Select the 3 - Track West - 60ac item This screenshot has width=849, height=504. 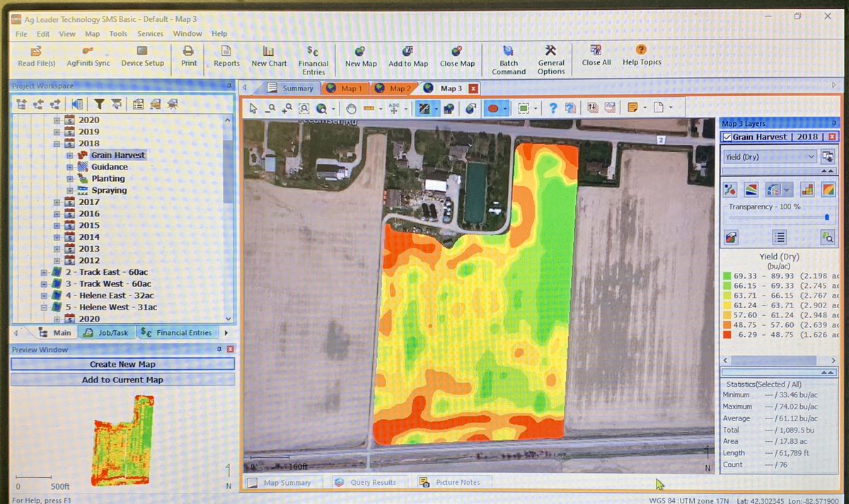click(x=107, y=284)
